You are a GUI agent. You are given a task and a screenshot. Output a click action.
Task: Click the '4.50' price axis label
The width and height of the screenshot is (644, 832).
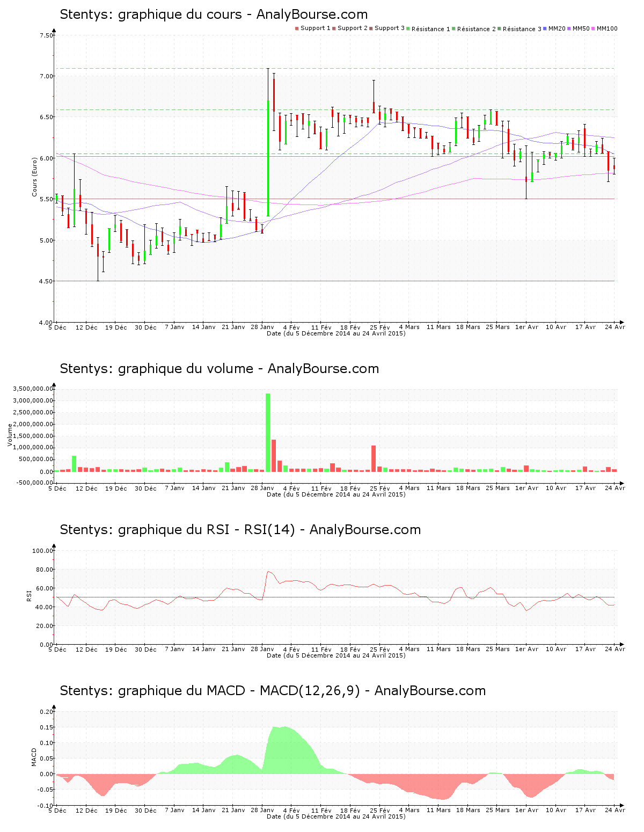click(x=46, y=281)
